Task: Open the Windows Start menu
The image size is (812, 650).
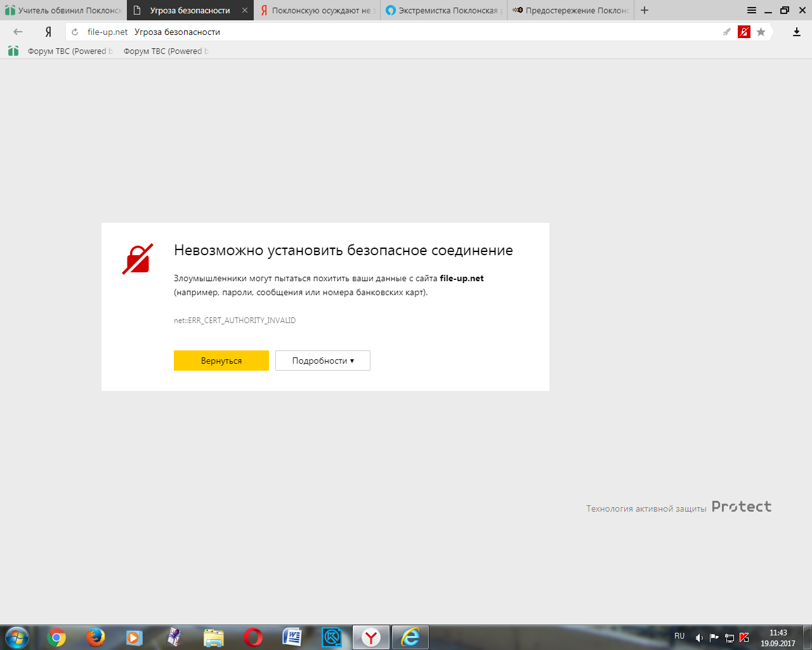Action: [16, 637]
